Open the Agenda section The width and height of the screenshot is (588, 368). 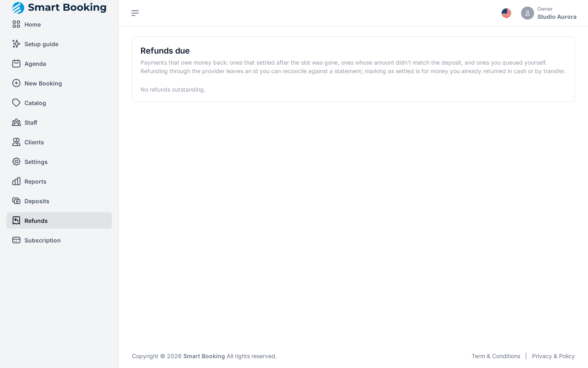pos(35,64)
